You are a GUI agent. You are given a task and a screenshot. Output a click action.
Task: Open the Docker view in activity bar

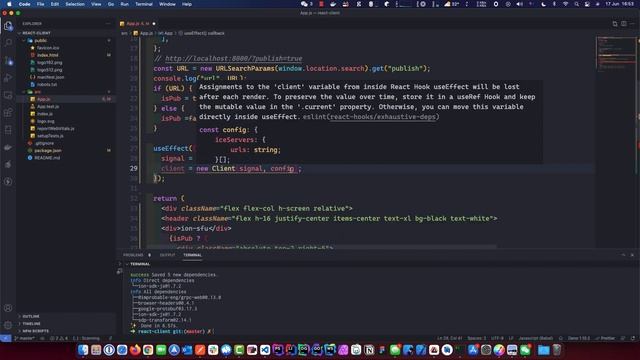click(x=8, y=147)
